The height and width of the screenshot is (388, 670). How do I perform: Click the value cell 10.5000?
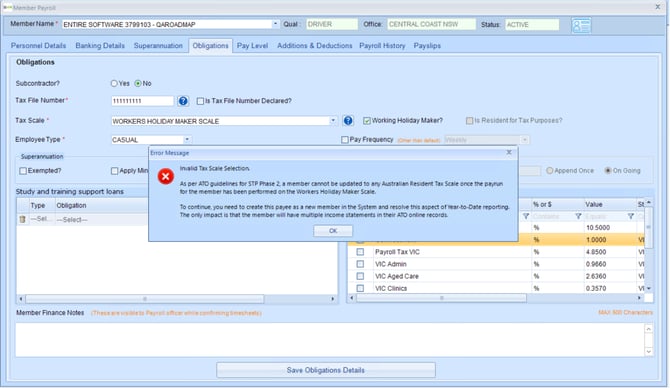[610, 228]
